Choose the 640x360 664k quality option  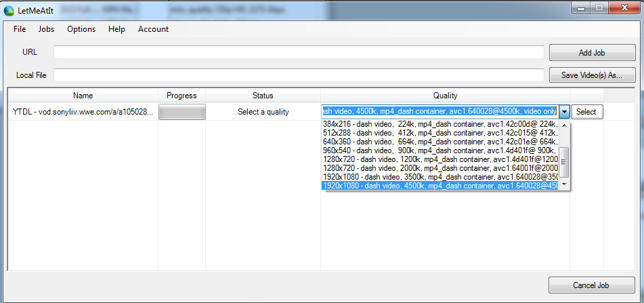[x=440, y=142]
